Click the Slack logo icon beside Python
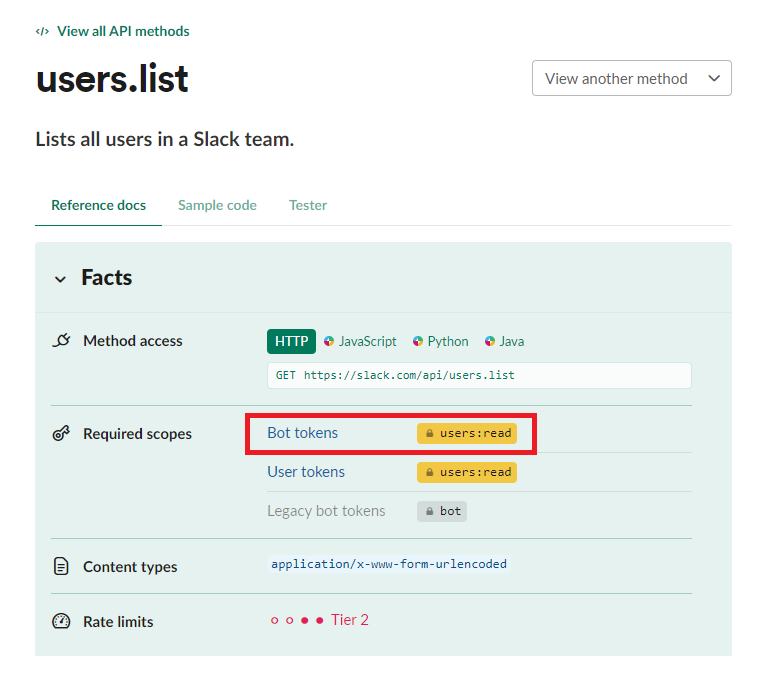Screen dimensions: 761x674 [x=418, y=342]
